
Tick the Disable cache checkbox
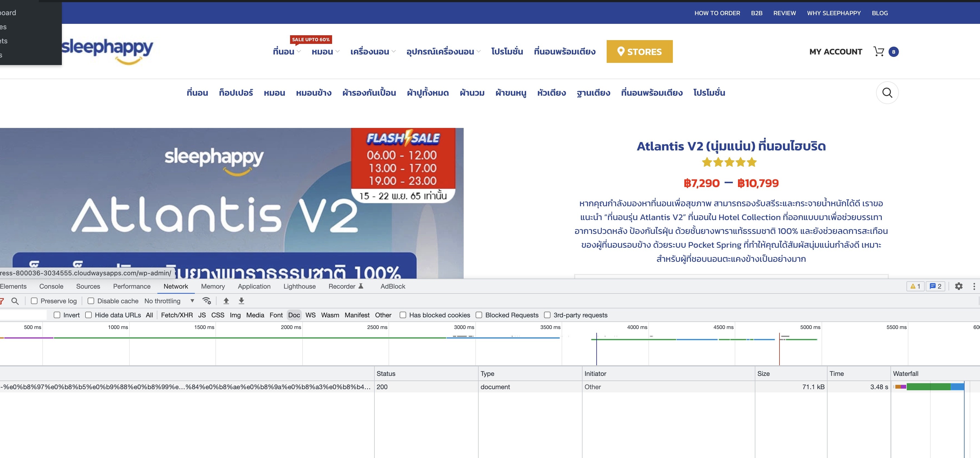(91, 301)
